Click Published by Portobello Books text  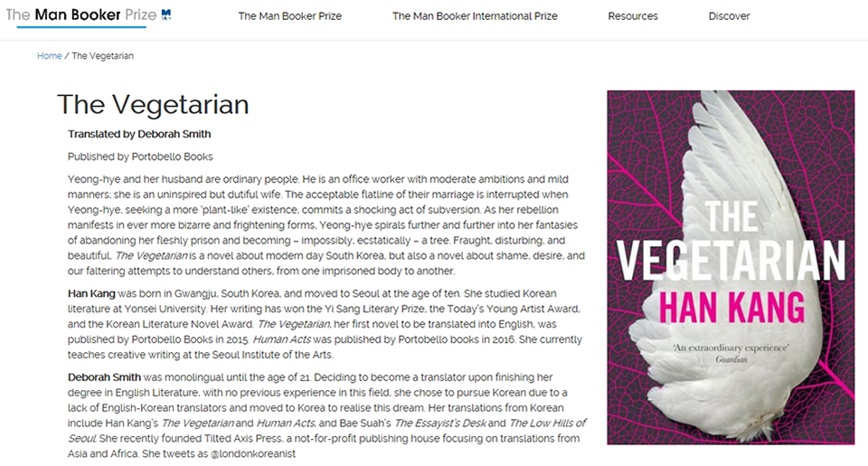pyautogui.click(x=140, y=157)
